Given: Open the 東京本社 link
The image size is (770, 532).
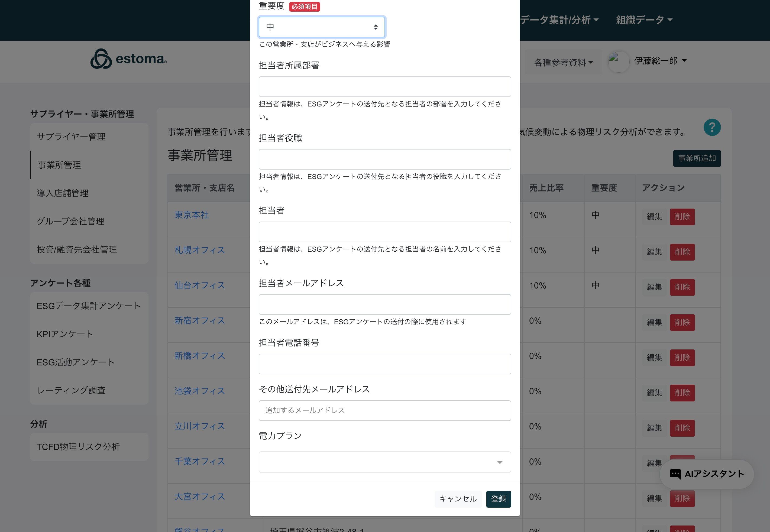Looking at the screenshot, I should click(x=192, y=215).
